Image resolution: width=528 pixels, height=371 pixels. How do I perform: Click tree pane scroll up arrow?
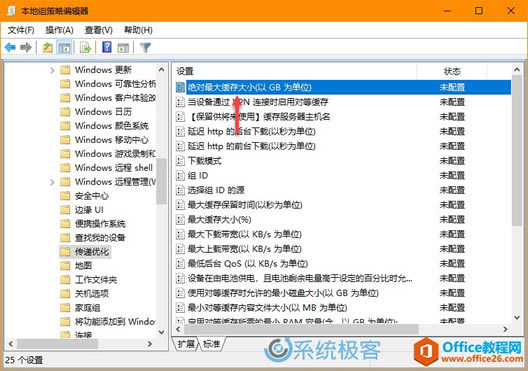point(161,69)
